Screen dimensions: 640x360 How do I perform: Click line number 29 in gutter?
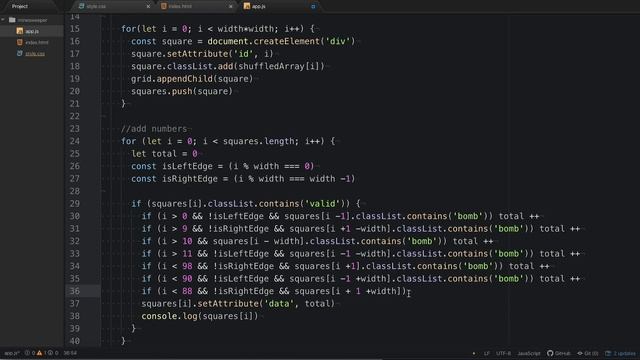74,204
